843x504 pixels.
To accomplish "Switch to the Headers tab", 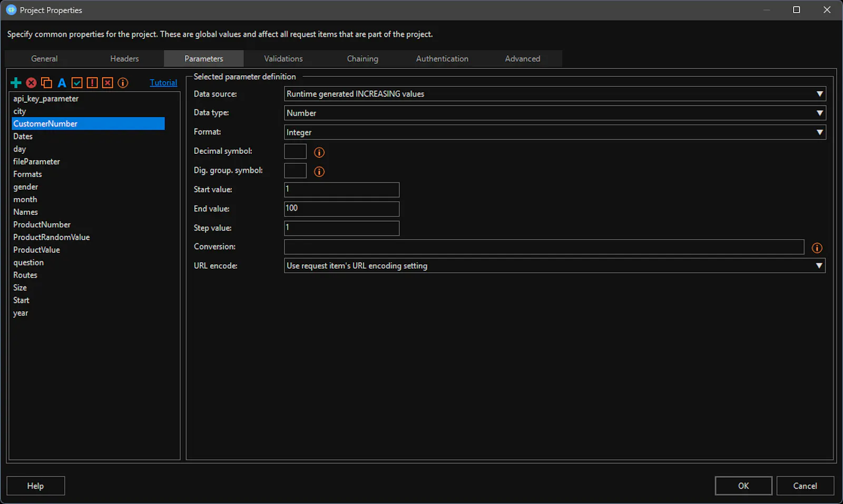I will pos(124,58).
